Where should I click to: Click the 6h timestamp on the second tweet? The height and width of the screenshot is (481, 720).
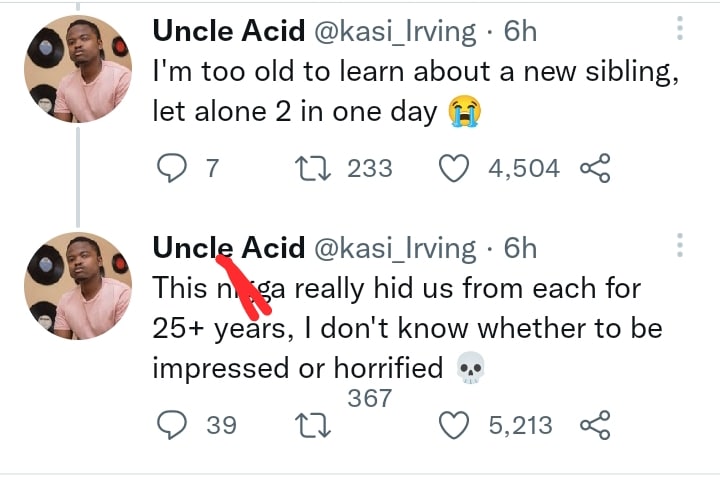point(520,248)
